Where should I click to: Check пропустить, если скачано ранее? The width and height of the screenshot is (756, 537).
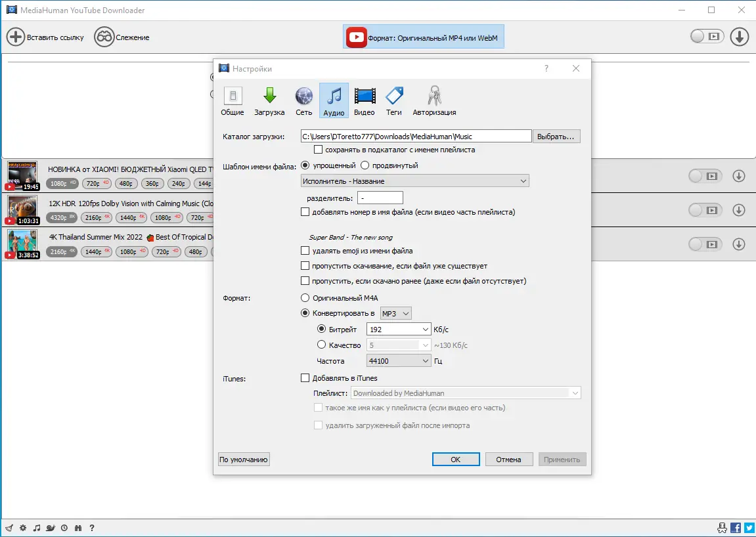[305, 280]
